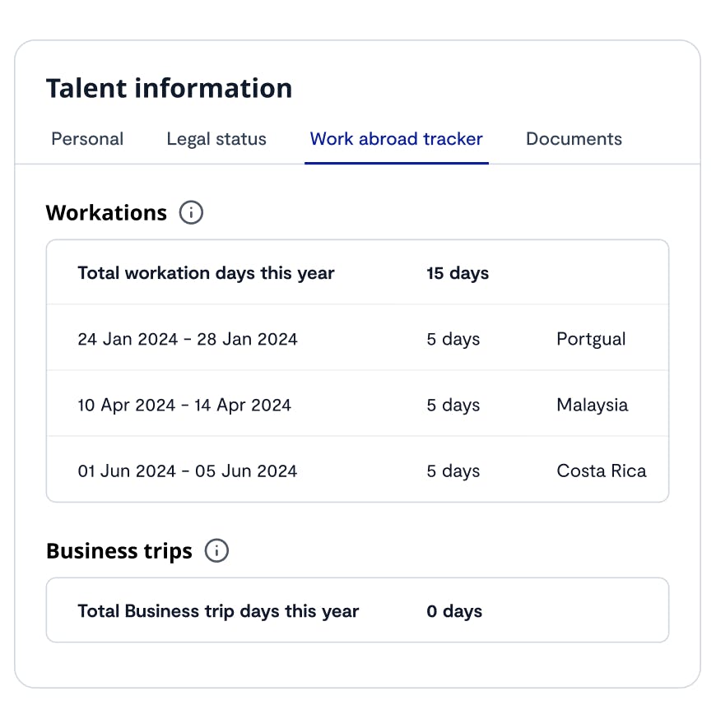Click the Business trips section heading
This screenshot has width=716, height=728.
119,551
